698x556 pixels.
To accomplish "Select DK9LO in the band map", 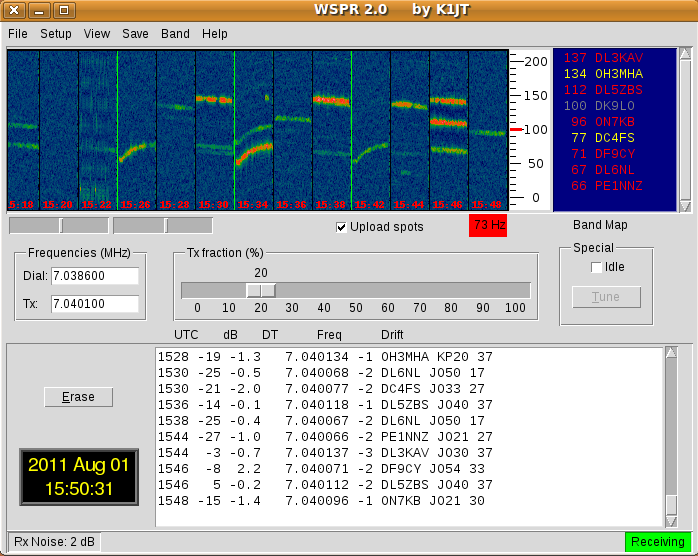I will (599, 106).
